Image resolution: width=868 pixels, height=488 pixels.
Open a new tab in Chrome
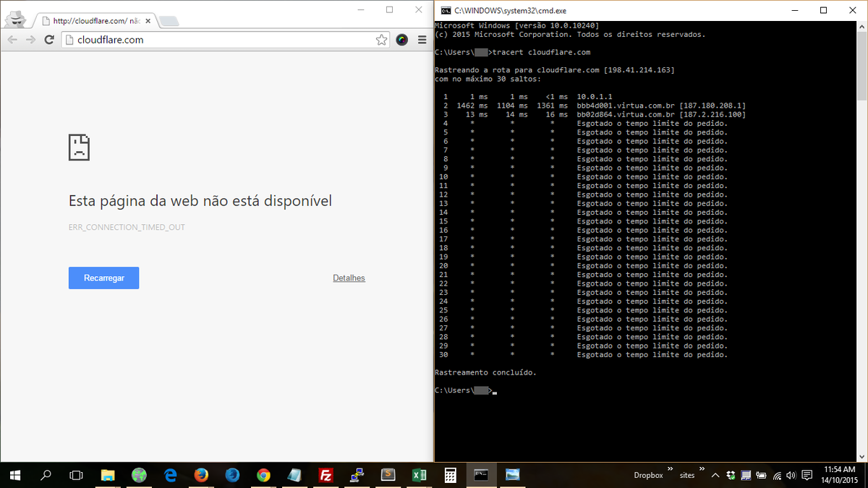point(169,21)
